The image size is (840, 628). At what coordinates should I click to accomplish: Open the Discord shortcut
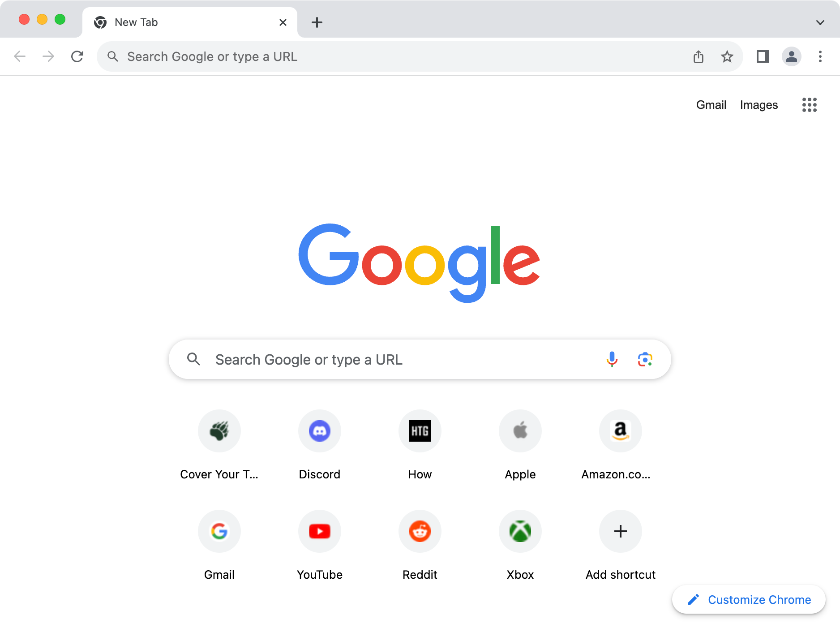(x=319, y=431)
